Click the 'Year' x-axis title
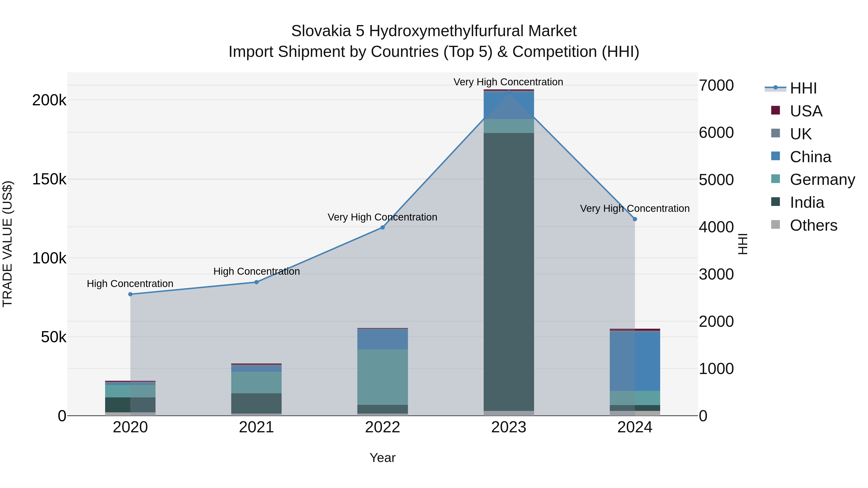Screen dimensions: 868x488 (x=382, y=458)
